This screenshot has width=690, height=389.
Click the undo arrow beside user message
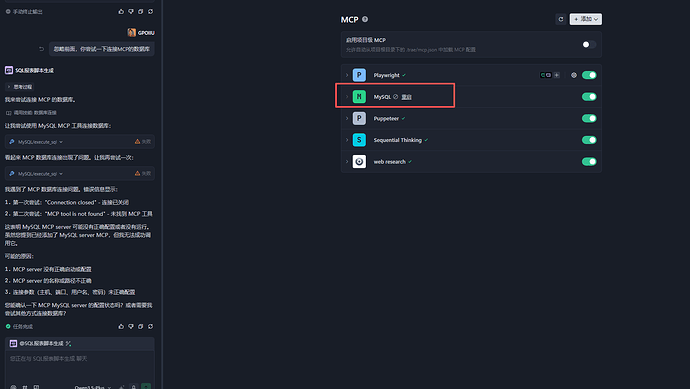click(41, 49)
